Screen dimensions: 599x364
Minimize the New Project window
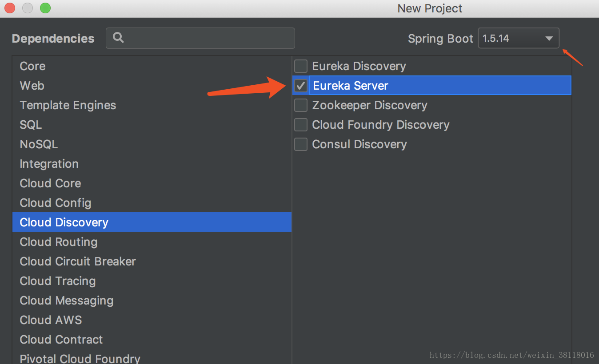pyautogui.click(x=27, y=8)
